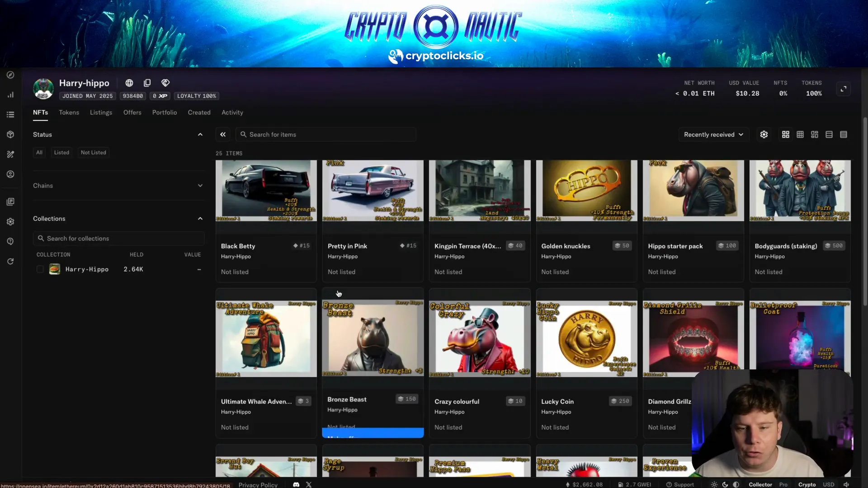868x488 pixels.
Task: Open the Privacy Policy link
Action: point(258,484)
